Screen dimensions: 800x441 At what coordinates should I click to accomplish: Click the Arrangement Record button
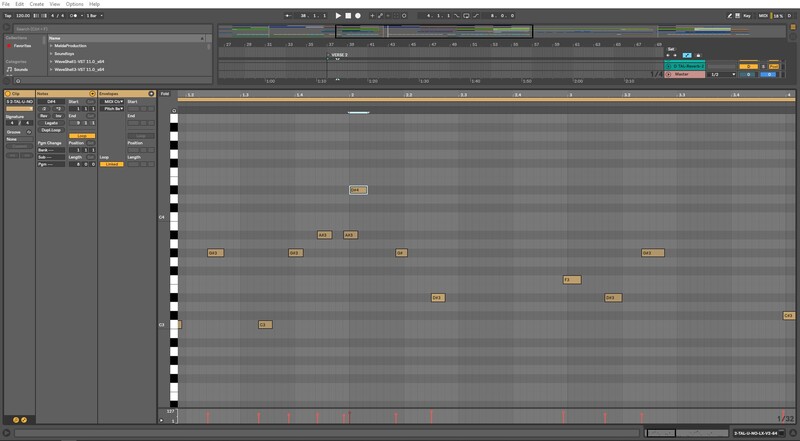pyautogui.click(x=358, y=16)
